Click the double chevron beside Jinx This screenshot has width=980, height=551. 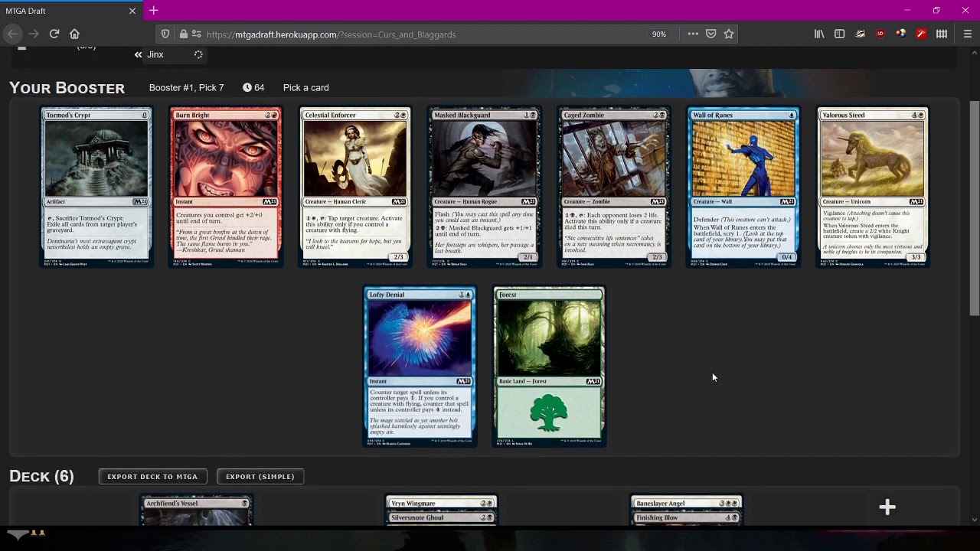[138, 55]
